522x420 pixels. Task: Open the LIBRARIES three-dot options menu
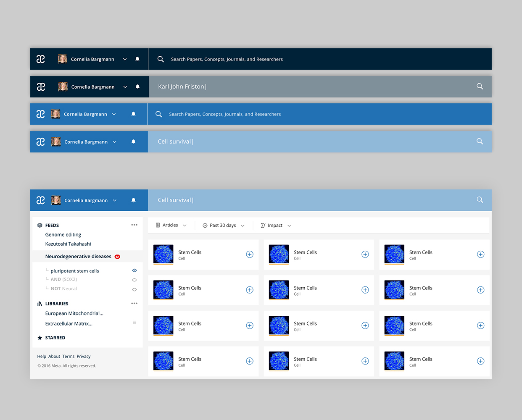(134, 304)
